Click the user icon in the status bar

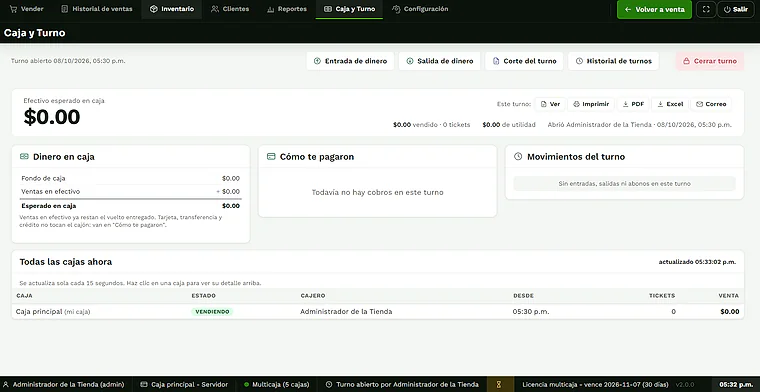tap(6, 384)
